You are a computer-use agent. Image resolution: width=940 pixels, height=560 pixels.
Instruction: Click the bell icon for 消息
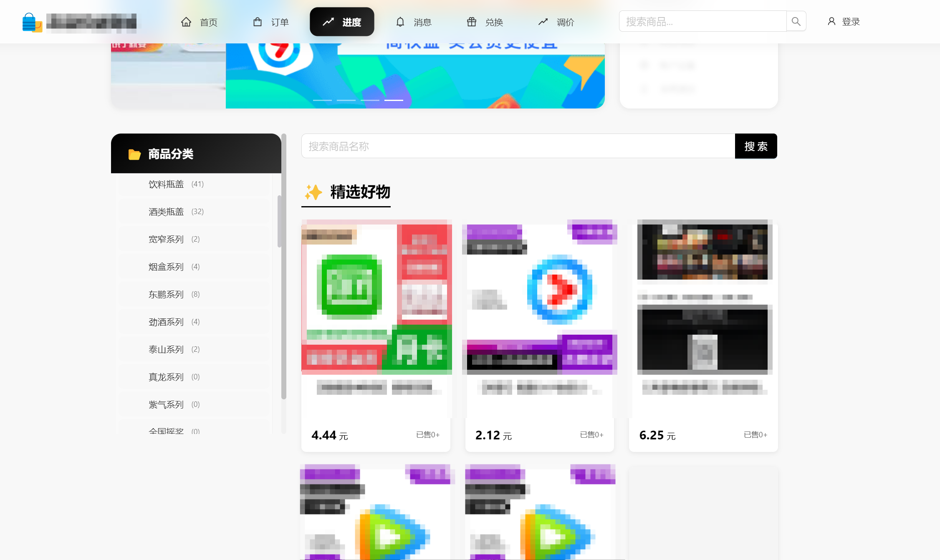pos(400,22)
